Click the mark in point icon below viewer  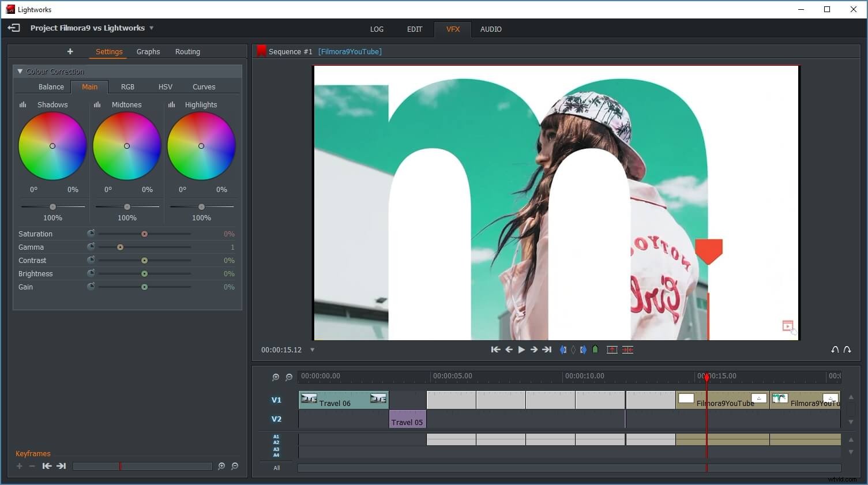(563, 349)
